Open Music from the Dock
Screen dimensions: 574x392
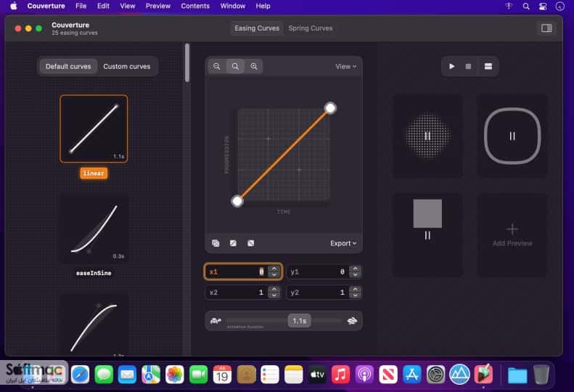click(x=340, y=375)
